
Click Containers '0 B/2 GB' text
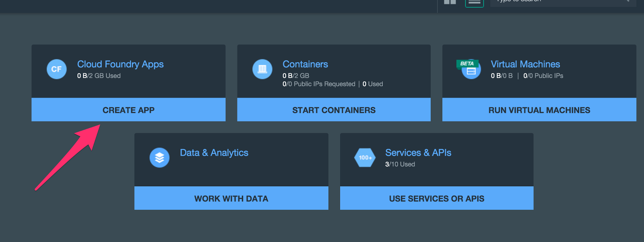pos(296,76)
